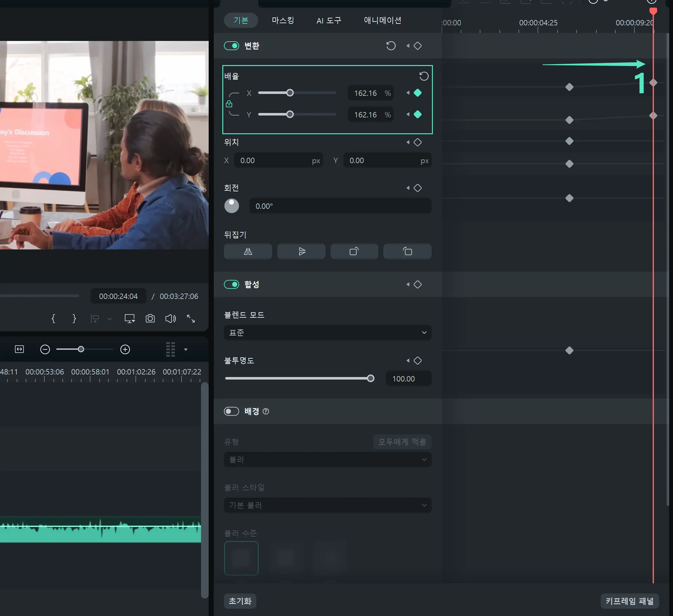This screenshot has height=616, width=673.
Task: Adjust the 불투명도 slider
Action: click(300, 378)
